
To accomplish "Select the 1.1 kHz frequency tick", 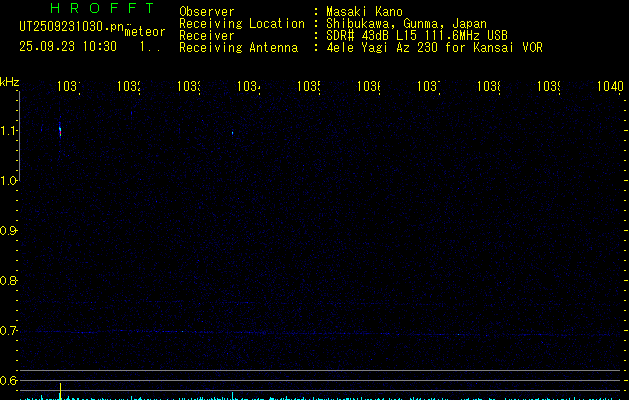I will click(10, 131).
